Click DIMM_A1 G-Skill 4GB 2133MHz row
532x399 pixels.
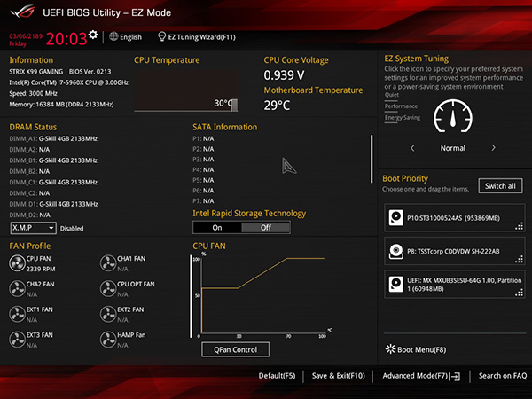(53, 138)
